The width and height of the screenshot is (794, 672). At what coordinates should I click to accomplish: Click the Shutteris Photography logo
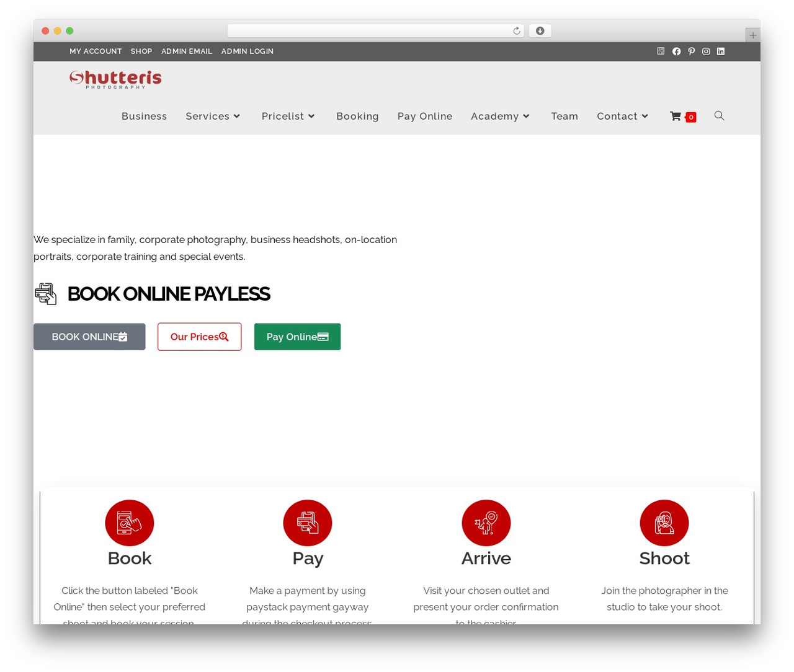[115, 79]
